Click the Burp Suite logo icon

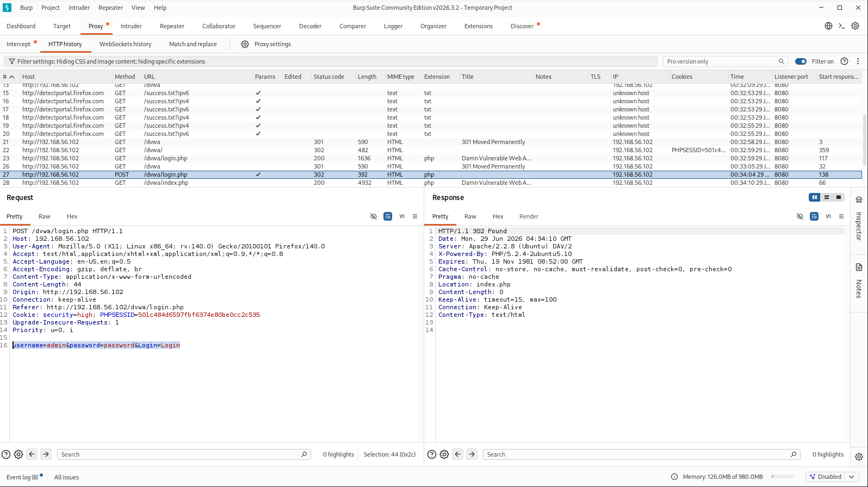[x=7, y=8]
